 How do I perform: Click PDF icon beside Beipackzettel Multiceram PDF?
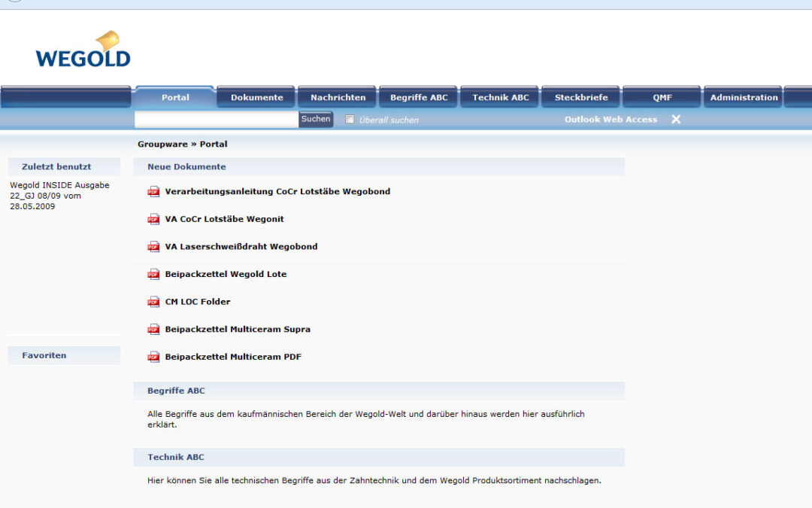pos(153,357)
